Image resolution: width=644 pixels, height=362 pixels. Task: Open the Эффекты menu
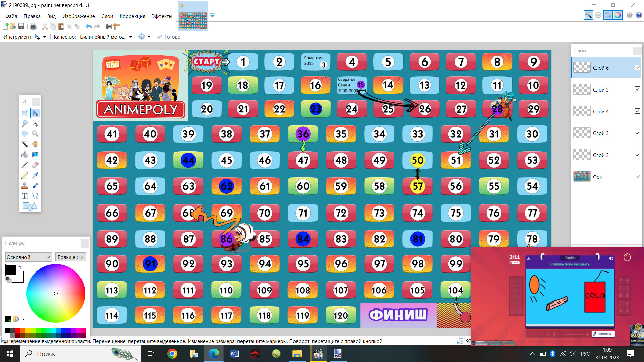pyautogui.click(x=162, y=16)
